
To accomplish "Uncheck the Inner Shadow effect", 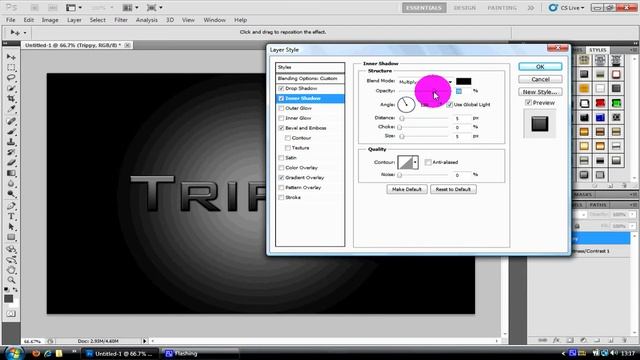I will click(x=281, y=98).
